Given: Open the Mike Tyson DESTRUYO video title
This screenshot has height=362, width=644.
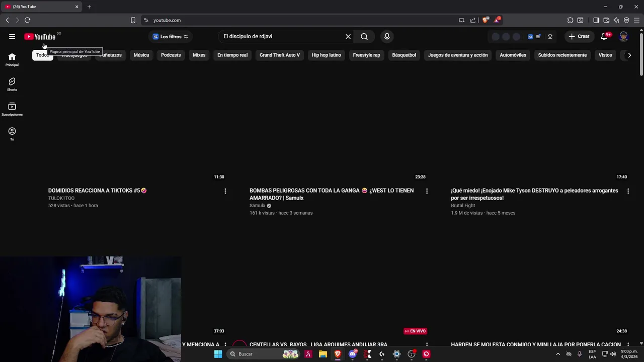Looking at the screenshot, I should [534, 194].
